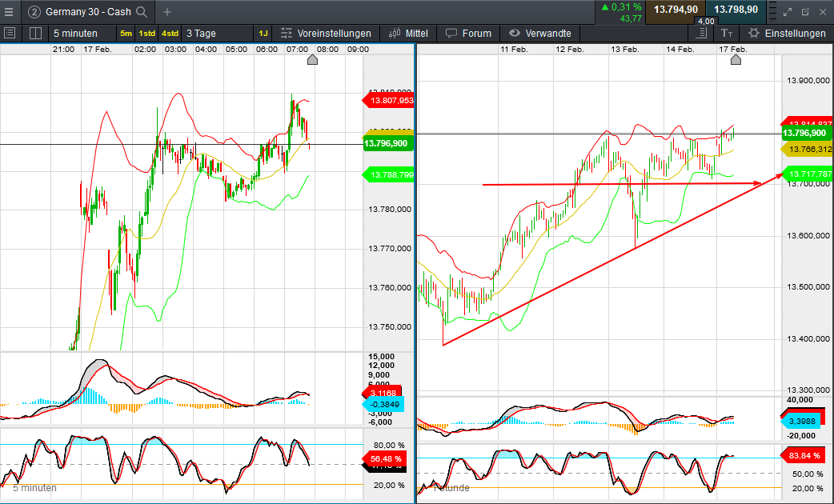Select the 5m quick timeframe
834x504 pixels.
pos(126,34)
